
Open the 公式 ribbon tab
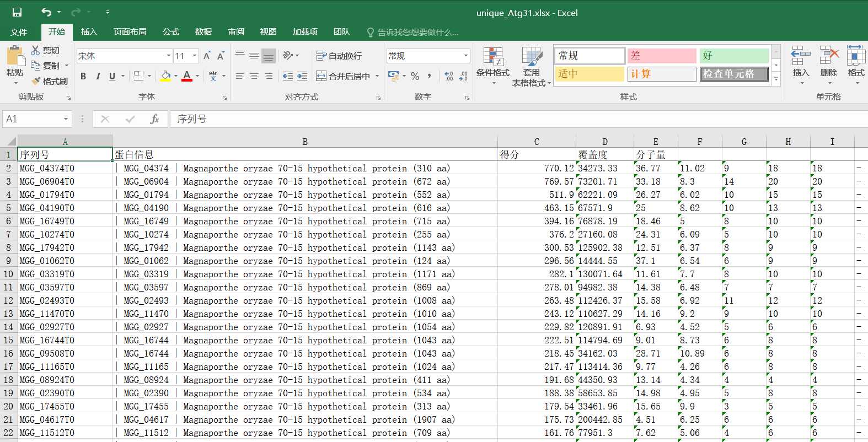click(171, 32)
